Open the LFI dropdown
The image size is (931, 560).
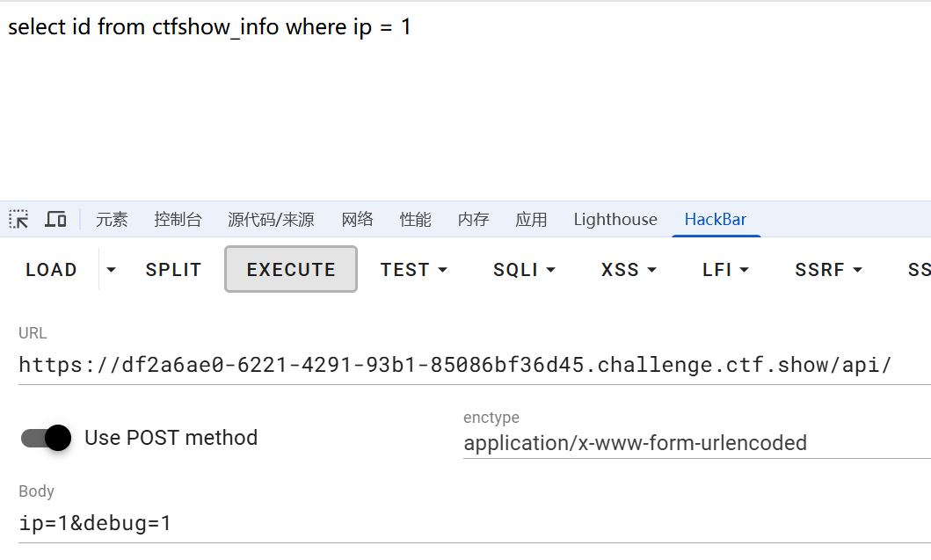[725, 270]
